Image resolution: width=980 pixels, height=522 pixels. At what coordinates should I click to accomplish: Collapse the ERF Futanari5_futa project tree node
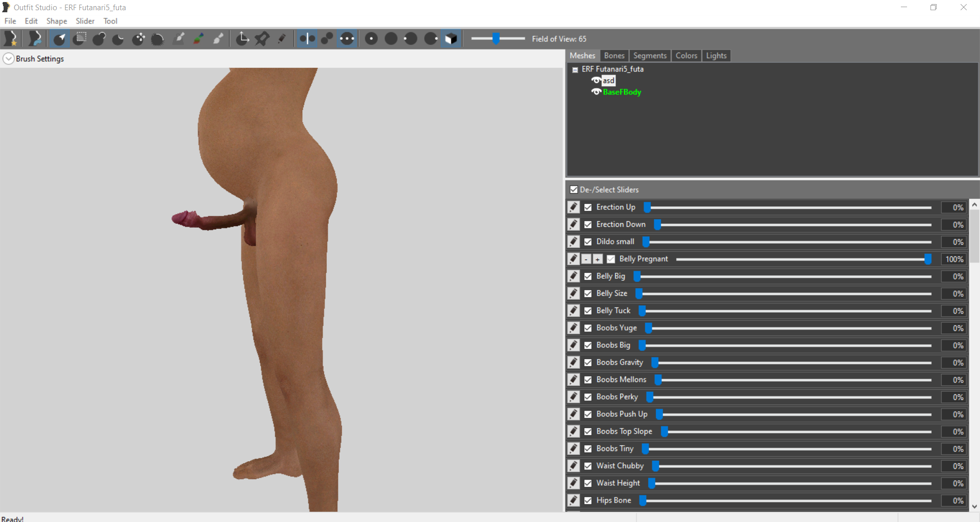pos(575,70)
